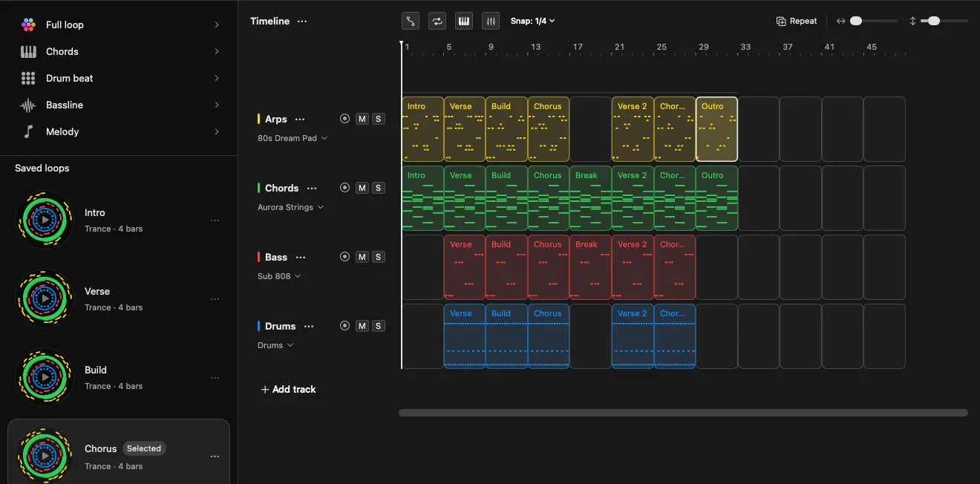Mute the Bass track
The height and width of the screenshot is (484, 980).
pos(362,257)
